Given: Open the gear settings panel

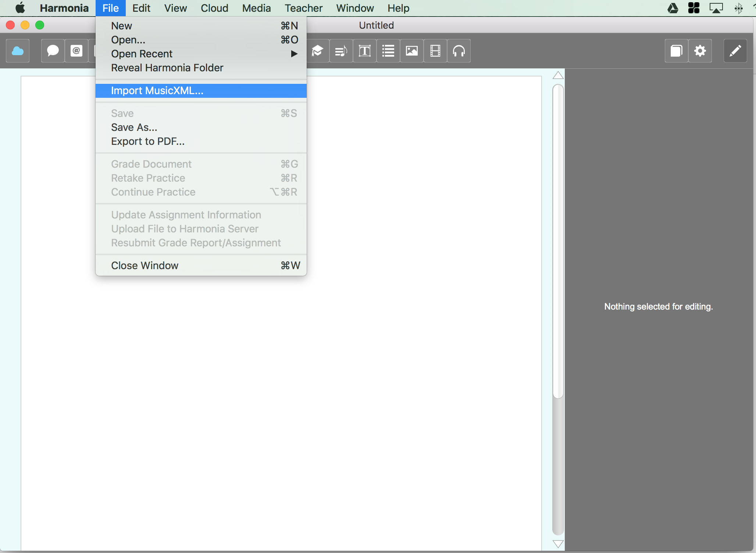Looking at the screenshot, I should coord(700,51).
